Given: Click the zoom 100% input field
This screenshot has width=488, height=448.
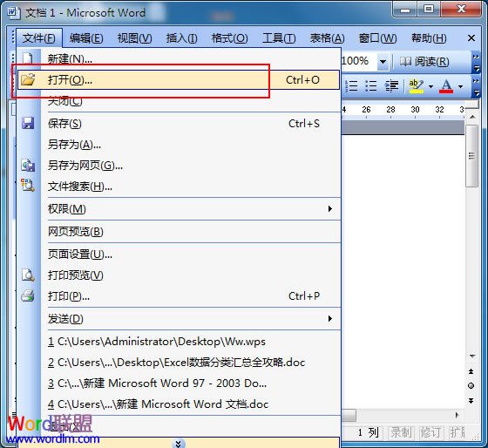Looking at the screenshot, I should [359, 61].
